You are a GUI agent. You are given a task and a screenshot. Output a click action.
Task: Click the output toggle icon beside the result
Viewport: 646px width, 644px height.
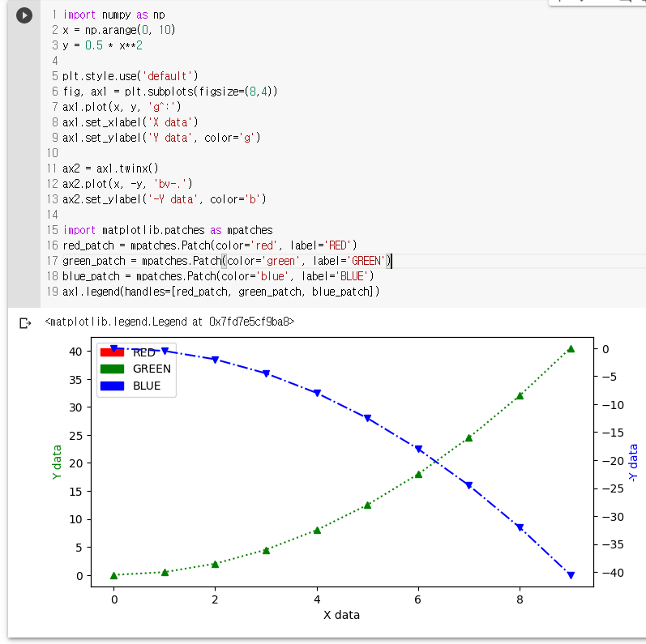(x=25, y=323)
